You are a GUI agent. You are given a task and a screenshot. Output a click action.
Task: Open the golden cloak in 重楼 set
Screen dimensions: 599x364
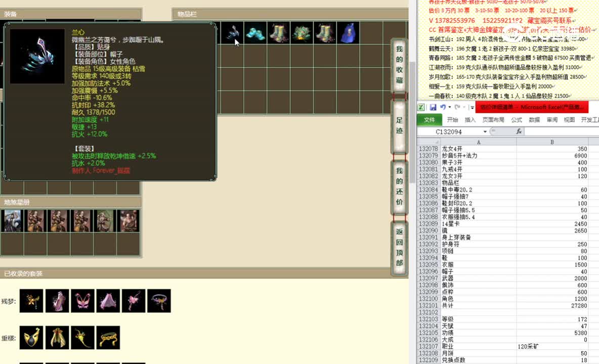57,338
